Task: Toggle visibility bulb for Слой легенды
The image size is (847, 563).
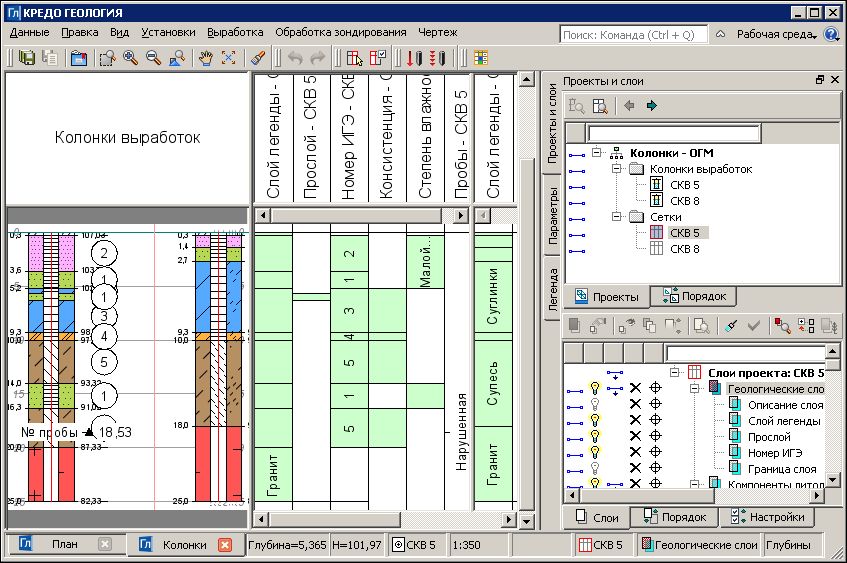Action: coord(595,420)
